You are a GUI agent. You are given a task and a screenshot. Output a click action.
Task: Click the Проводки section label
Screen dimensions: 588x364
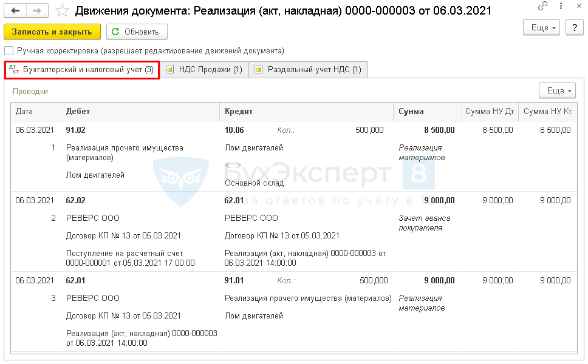coord(30,92)
